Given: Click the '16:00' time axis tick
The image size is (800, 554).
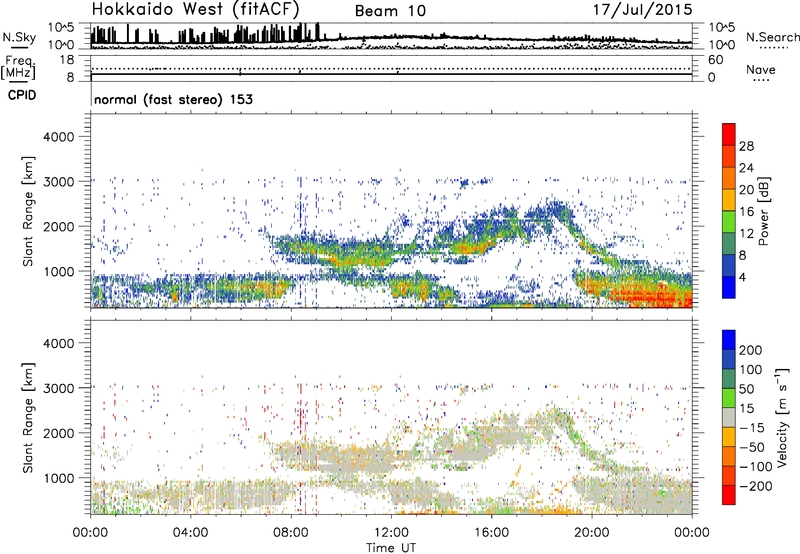Looking at the screenshot, I should pos(491,533).
